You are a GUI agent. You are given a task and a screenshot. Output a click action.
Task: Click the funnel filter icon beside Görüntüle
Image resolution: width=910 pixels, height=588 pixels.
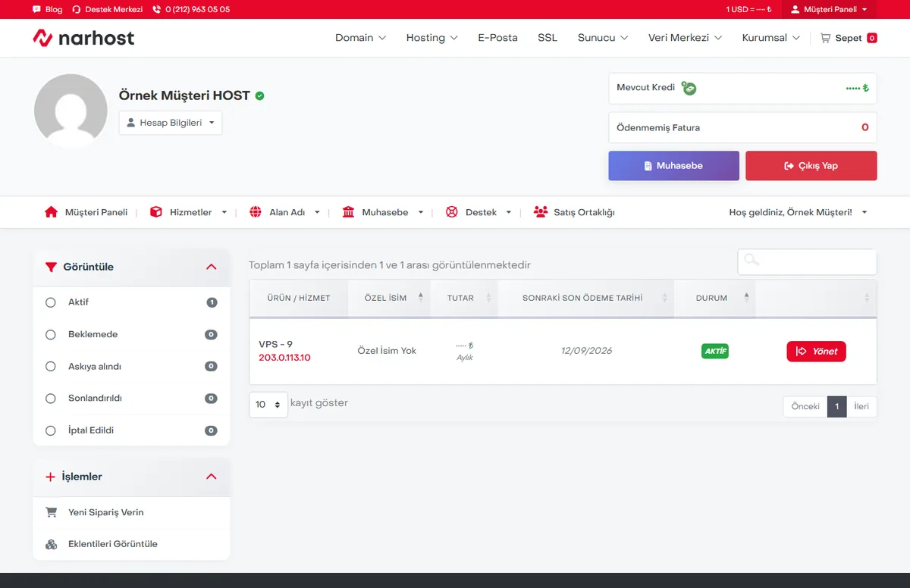click(51, 267)
